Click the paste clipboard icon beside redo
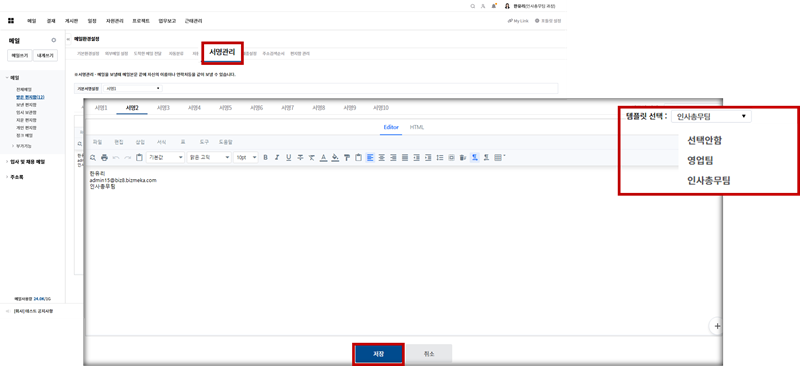This screenshot has width=800, height=366. click(x=139, y=158)
